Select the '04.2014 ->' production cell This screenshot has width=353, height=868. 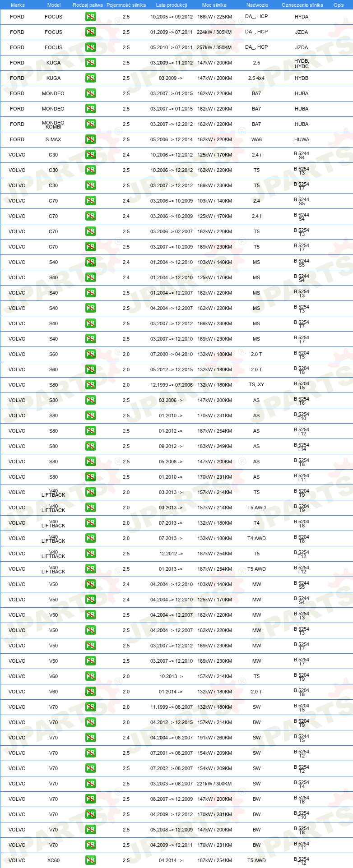(171, 860)
